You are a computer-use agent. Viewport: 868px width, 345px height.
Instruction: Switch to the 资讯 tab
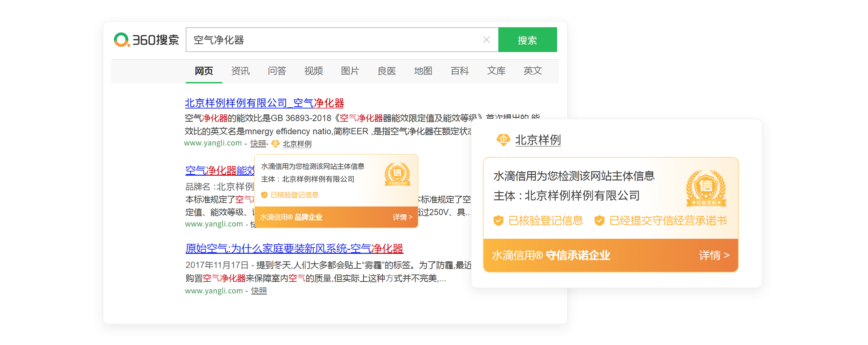(x=240, y=71)
